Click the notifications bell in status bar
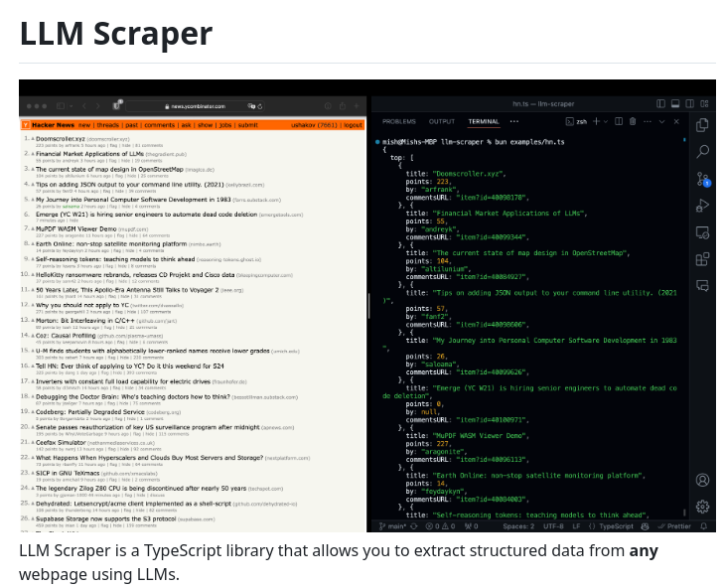 coord(705,525)
